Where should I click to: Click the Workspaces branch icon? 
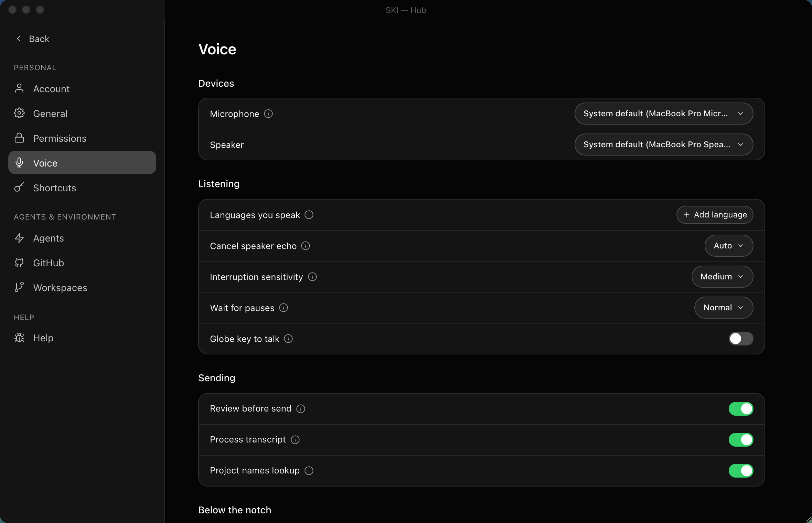(19, 287)
